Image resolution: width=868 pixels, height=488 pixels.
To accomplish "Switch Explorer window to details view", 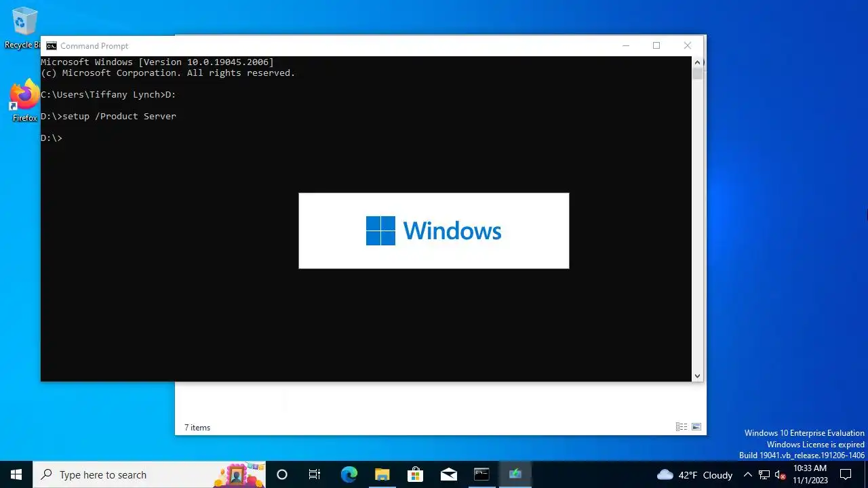I will click(682, 427).
